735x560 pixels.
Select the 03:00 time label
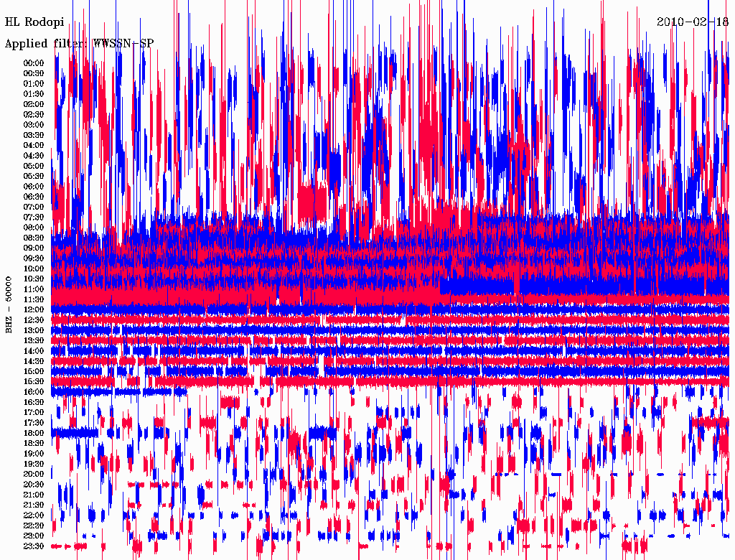34,125
